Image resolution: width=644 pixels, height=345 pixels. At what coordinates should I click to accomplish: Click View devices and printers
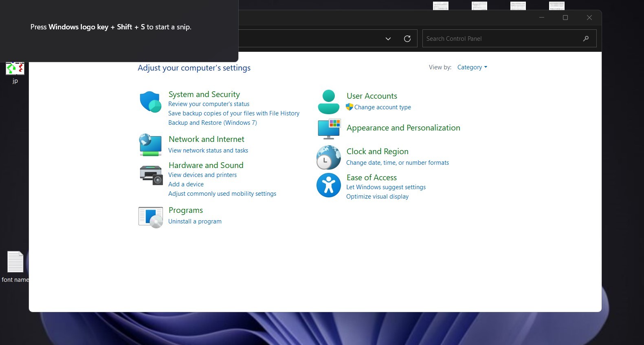click(202, 175)
